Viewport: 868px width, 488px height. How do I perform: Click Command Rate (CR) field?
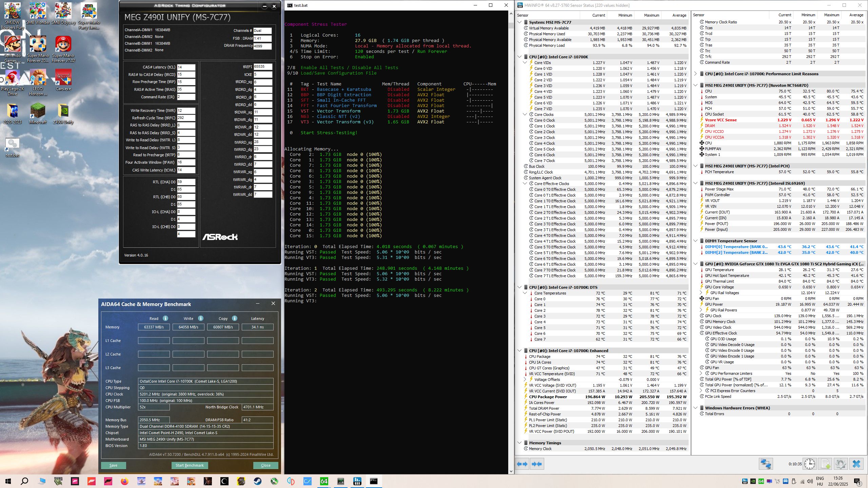186,97
